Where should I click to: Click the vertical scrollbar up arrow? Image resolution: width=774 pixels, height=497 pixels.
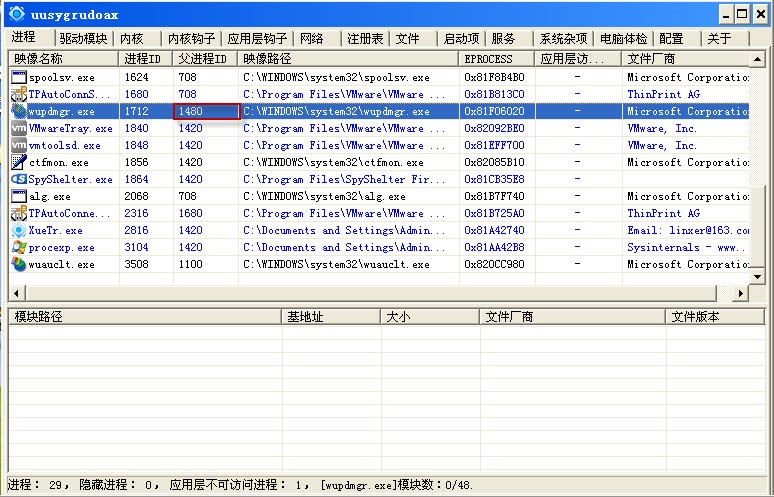[x=757, y=59]
